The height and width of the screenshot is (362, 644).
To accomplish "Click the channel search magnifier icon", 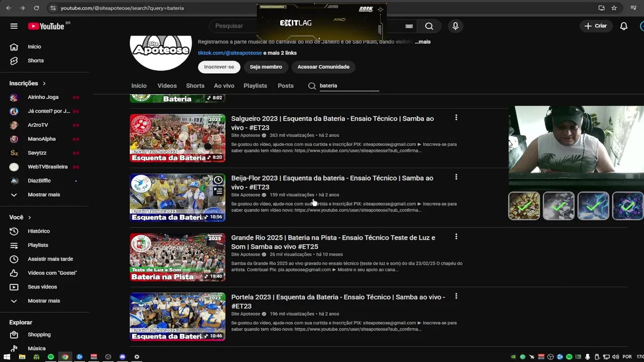I will click(x=312, y=86).
